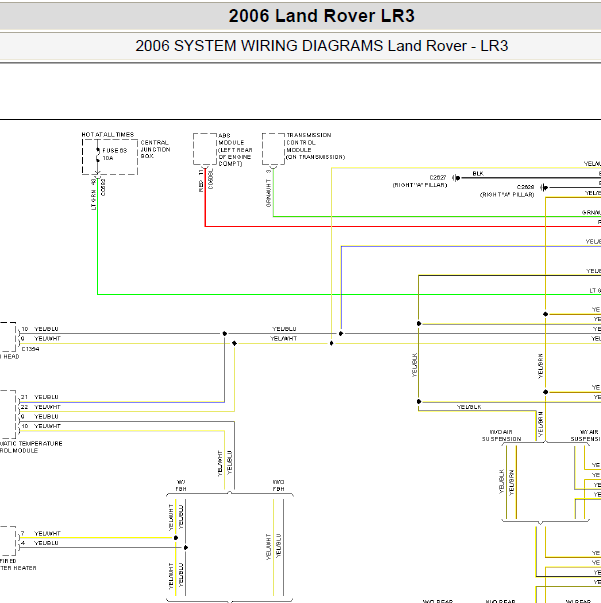Screen dimensions: 601x603
Task: Click the vertical "GRN/WHT" label under the transmission module
Action: click(x=268, y=193)
